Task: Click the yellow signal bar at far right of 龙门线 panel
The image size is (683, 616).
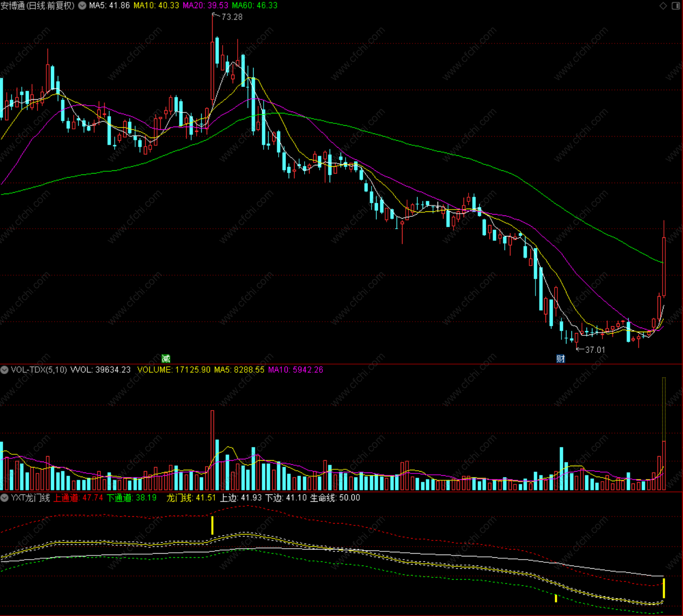Action: (x=664, y=588)
